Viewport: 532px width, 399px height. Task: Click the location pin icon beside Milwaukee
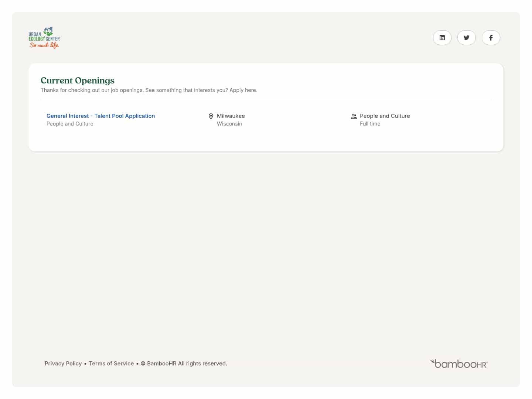tap(211, 116)
